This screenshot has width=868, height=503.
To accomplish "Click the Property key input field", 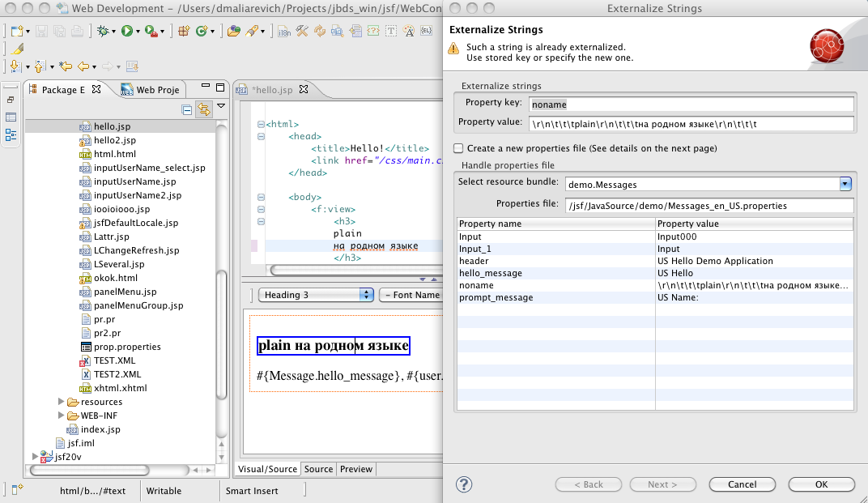I will coord(691,104).
